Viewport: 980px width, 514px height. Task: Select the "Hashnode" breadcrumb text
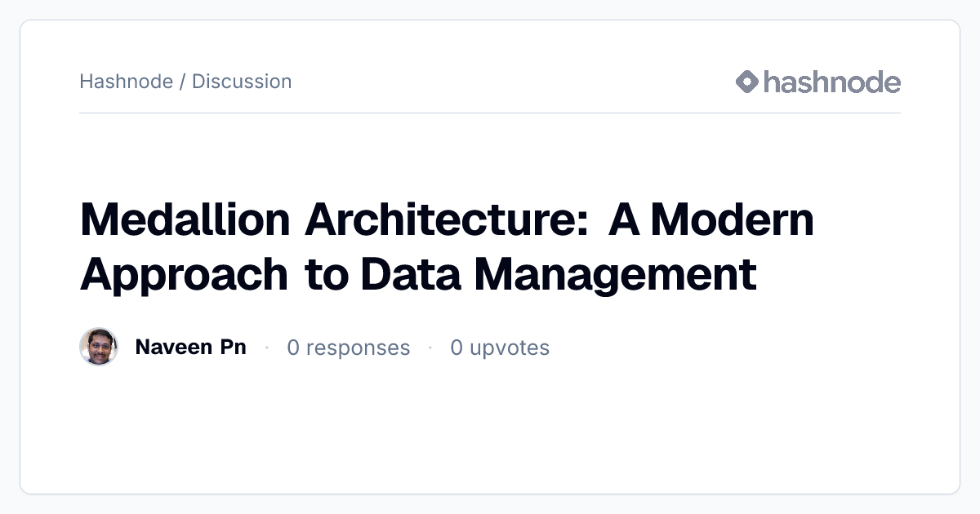click(x=126, y=82)
